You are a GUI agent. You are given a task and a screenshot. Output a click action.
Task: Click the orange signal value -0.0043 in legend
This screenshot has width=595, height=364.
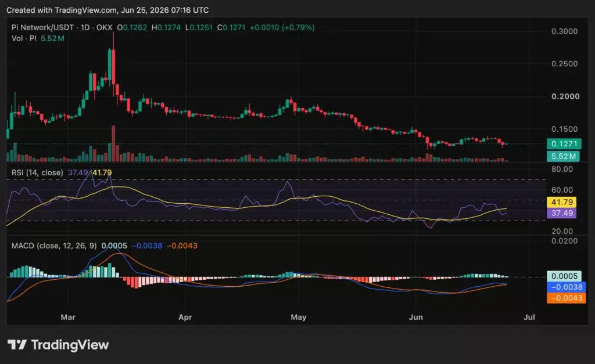click(182, 246)
